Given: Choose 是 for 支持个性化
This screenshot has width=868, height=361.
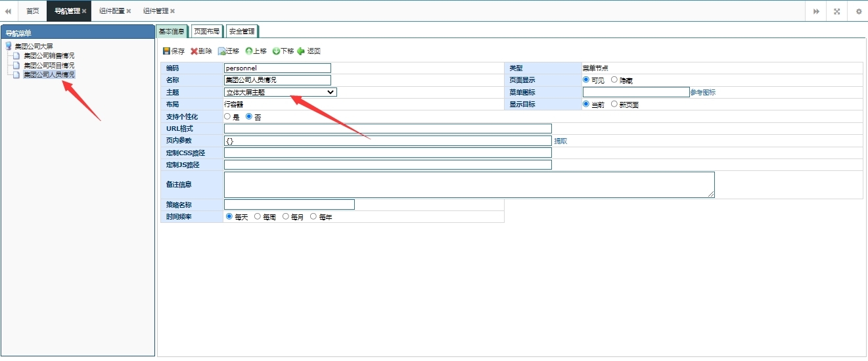Looking at the screenshot, I should [x=227, y=116].
